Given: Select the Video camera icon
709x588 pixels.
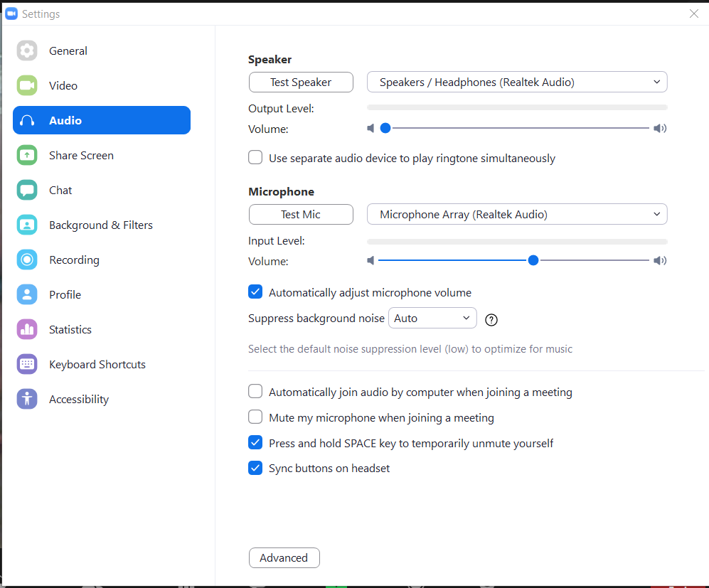Looking at the screenshot, I should 27,85.
